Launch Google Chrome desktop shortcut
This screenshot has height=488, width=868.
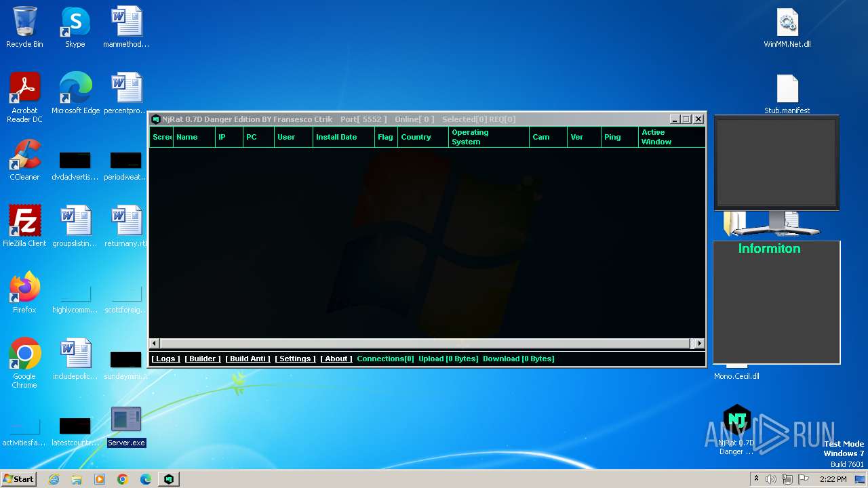click(x=24, y=364)
